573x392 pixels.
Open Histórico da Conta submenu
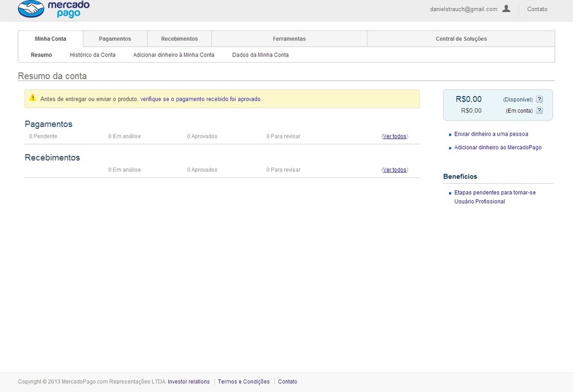click(x=93, y=55)
